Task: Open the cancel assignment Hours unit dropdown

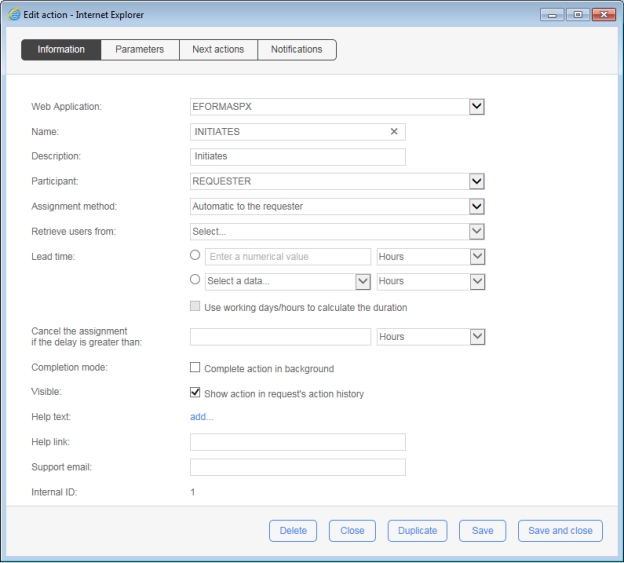Action: tap(477, 337)
